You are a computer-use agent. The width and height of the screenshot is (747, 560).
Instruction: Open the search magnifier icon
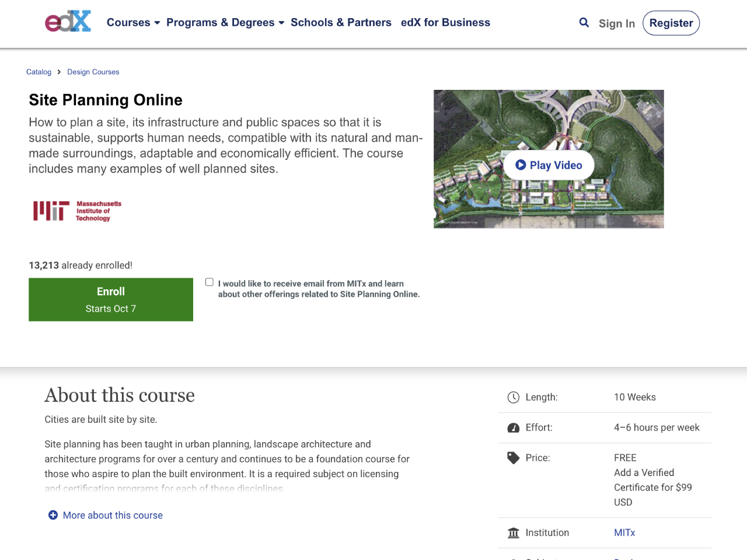click(584, 23)
